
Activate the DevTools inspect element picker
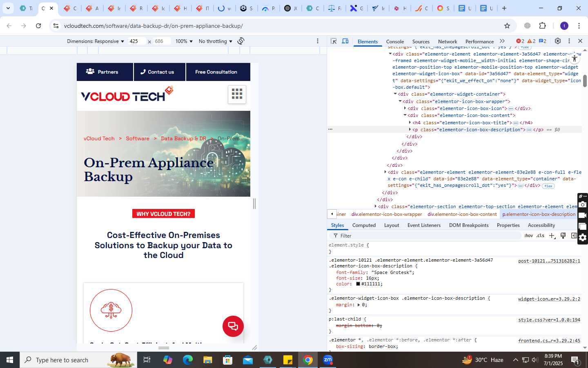334,41
